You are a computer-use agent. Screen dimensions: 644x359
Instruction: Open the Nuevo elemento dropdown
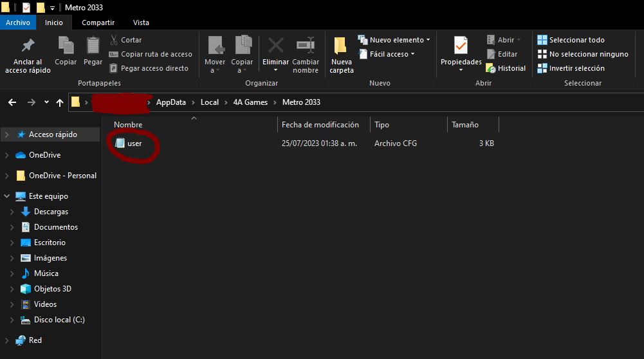394,40
